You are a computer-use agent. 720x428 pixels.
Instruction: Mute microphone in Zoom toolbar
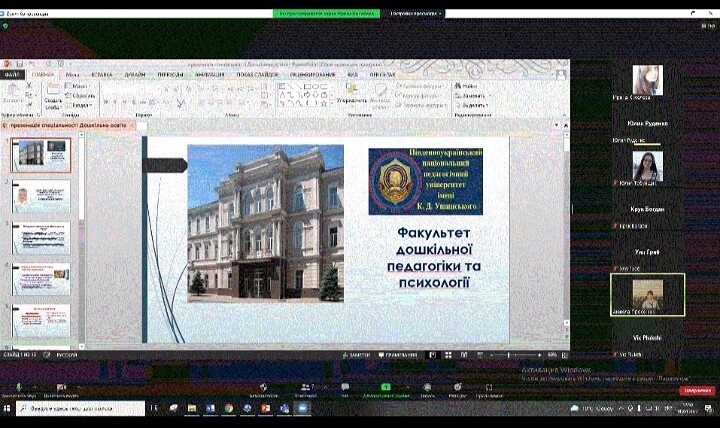point(18,388)
